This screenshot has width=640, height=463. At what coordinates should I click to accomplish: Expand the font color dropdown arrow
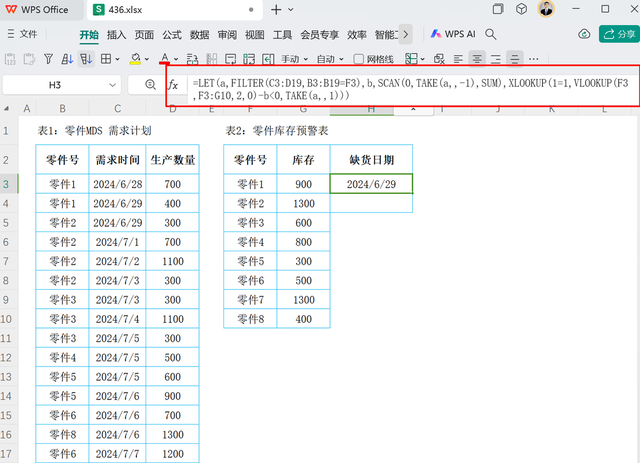point(176,60)
